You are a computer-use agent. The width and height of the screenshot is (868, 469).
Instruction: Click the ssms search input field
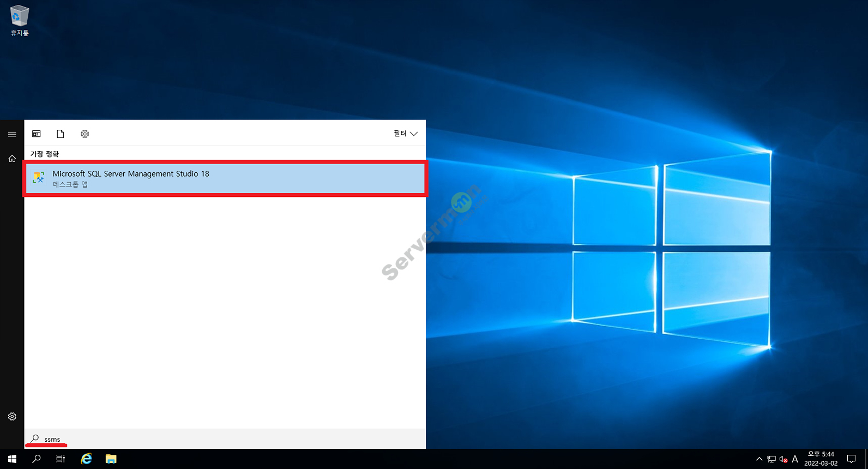(x=225, y=438)
